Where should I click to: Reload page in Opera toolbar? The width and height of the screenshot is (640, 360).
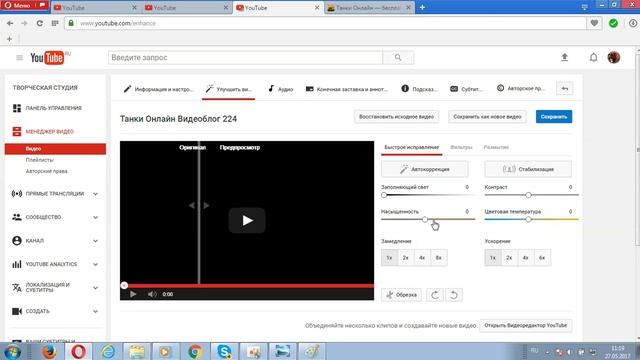[x=40, y=23]
